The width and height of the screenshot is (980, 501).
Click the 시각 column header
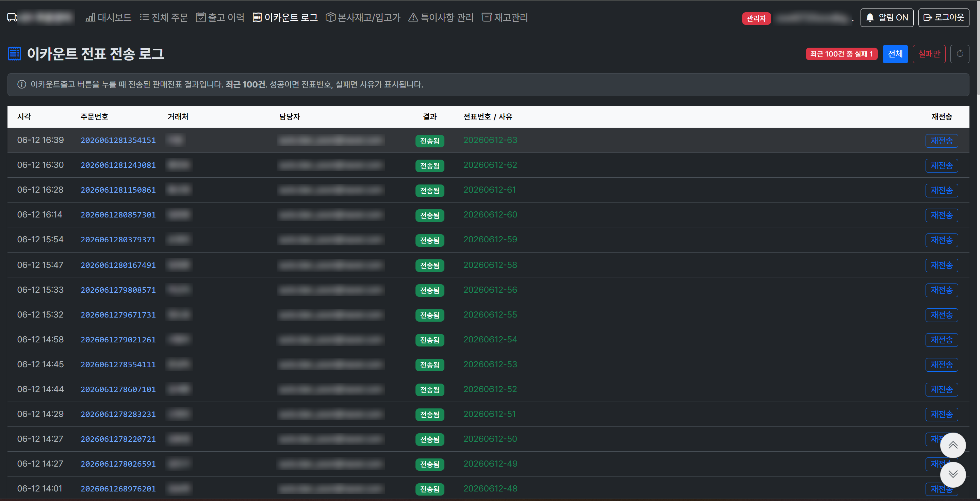tap(24, 117)
